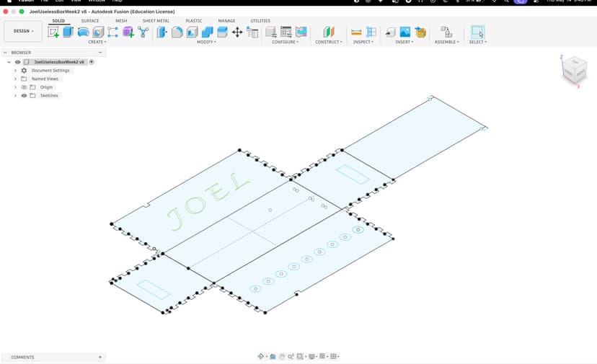Select the Hole tool in Create group
This screenshot has height=364, width=597.
tap(98, 32)
